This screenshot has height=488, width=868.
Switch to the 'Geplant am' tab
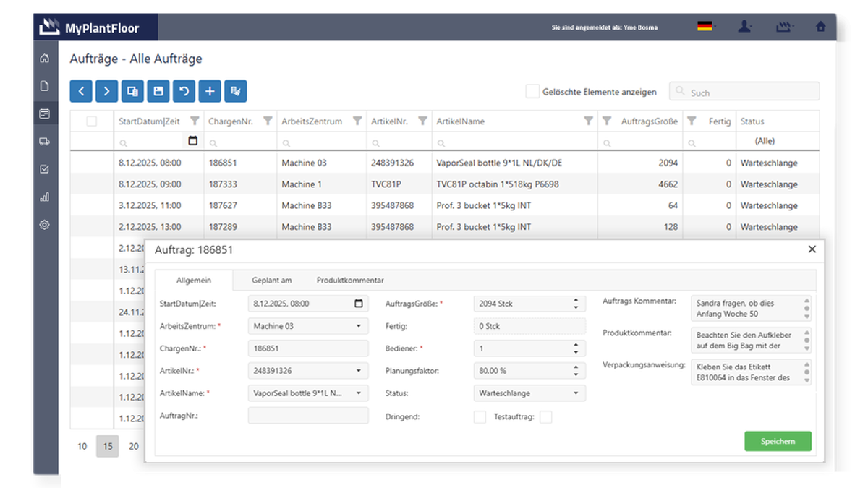tap(272, 281)
